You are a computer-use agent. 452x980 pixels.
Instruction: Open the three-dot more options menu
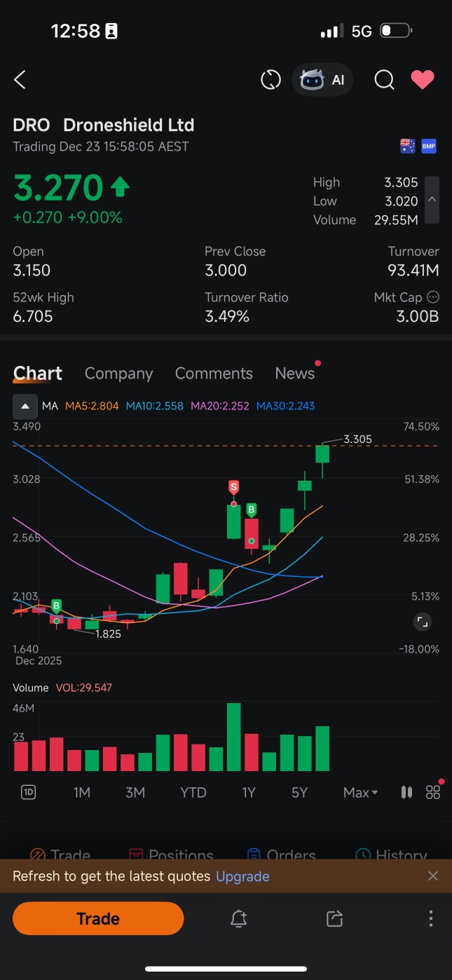431,918
